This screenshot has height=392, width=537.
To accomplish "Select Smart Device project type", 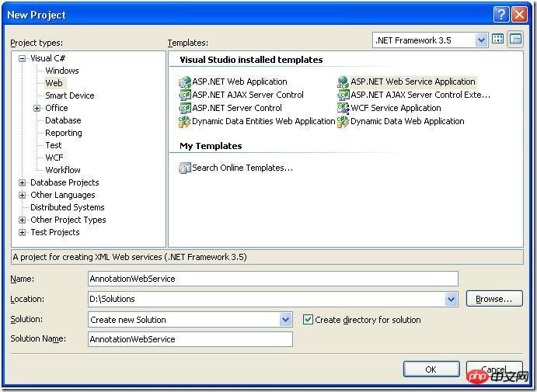I will click(69, 95).
